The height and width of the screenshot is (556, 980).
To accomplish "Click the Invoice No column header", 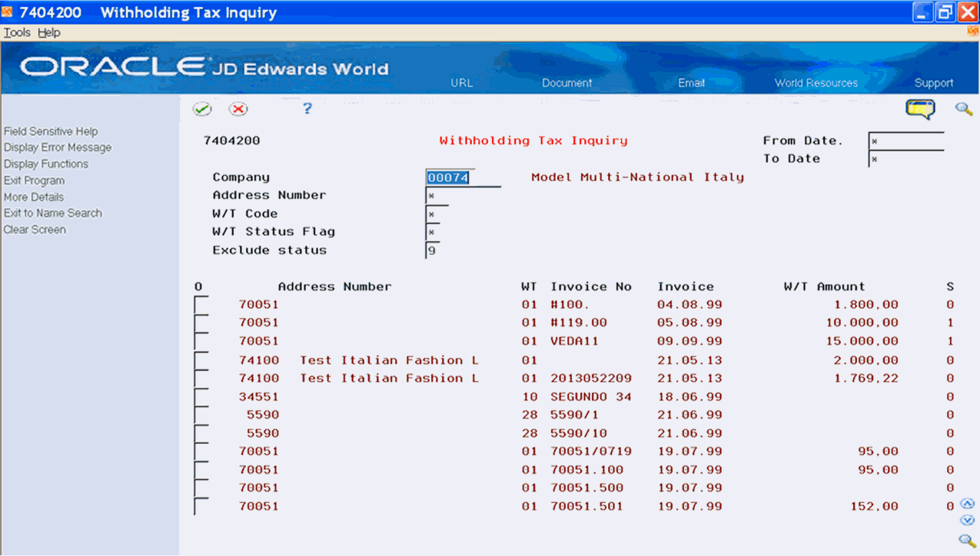I will click(x=591, y=286).
